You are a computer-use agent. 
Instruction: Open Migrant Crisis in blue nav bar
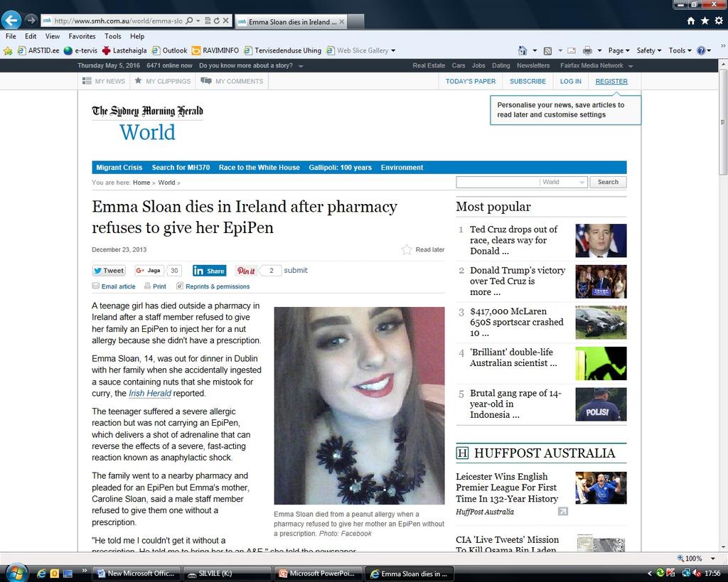pos(119,168)
